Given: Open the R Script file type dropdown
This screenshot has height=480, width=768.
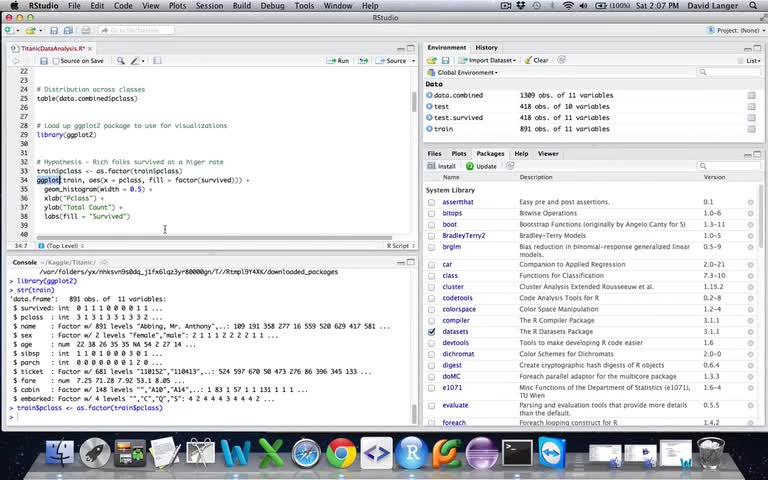Looking at the screenshot, I should click(401, 246).
